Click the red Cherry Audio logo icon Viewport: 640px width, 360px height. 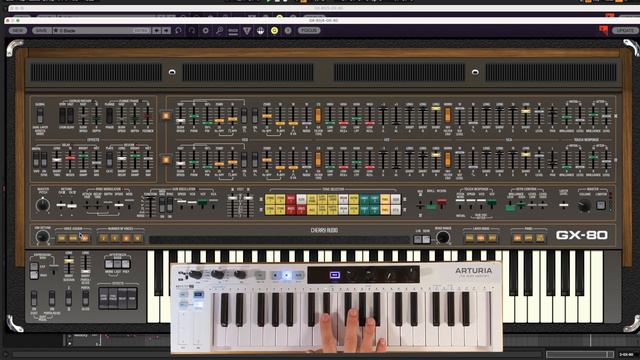[604, 30]
